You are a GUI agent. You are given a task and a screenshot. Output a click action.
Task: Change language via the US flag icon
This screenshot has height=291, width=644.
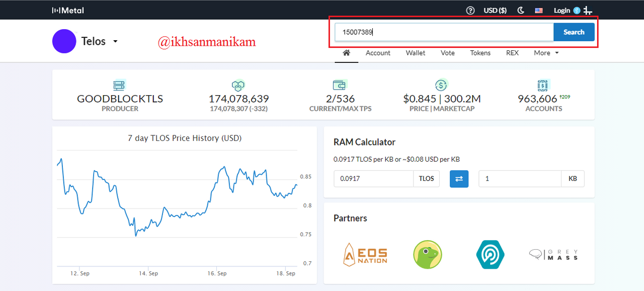[x=539, y=10]
